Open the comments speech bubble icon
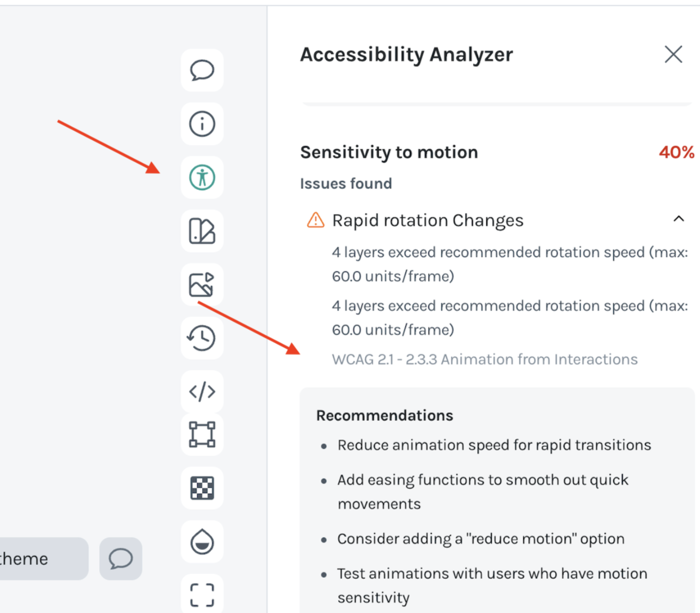700x613 pixels. click(202, 70)
